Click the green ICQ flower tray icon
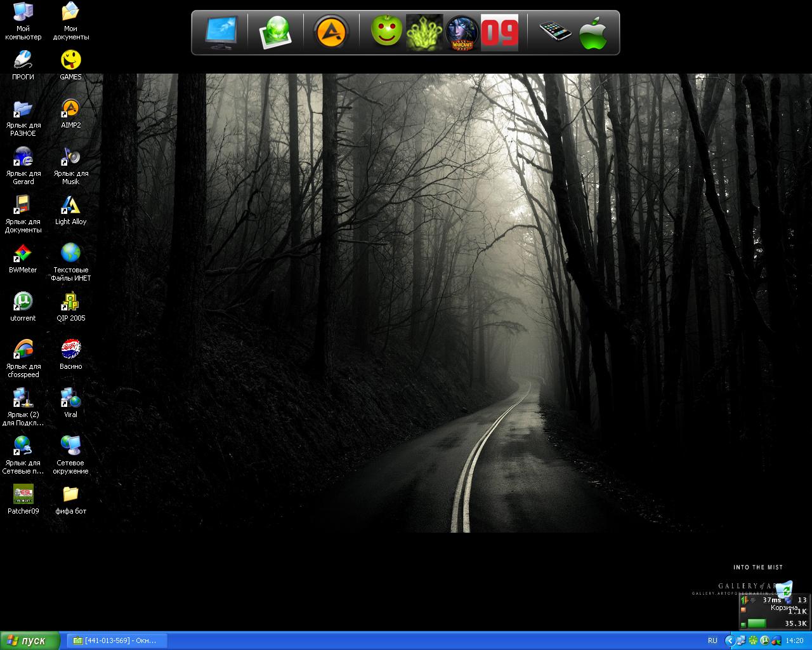 tap(753, 641)
